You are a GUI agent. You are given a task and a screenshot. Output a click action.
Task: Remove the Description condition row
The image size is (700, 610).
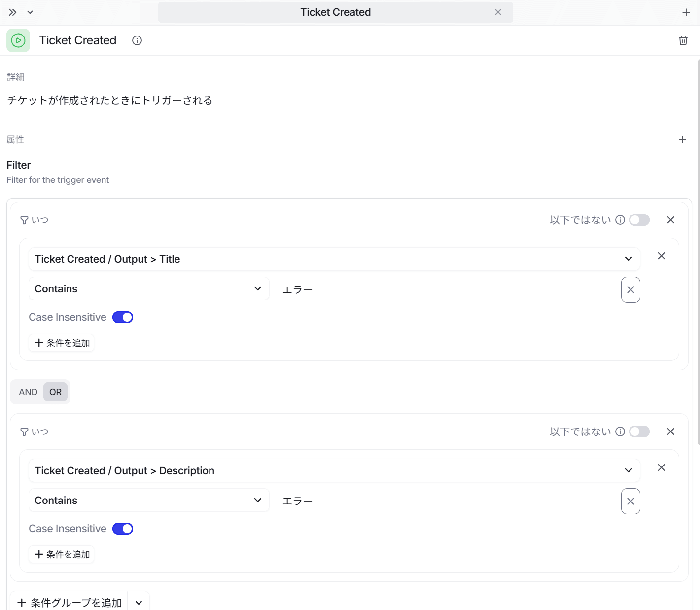(661, 467)
